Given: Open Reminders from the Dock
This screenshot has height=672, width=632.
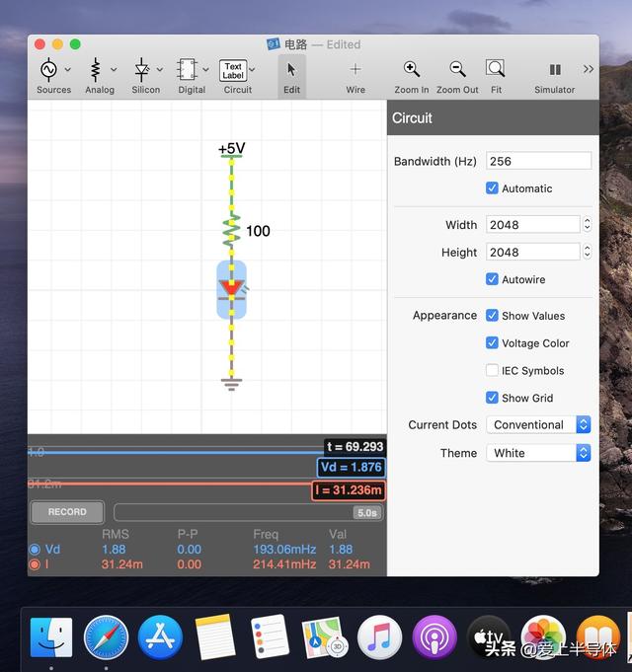Looking at the screenshot, I should coord(270,637).
